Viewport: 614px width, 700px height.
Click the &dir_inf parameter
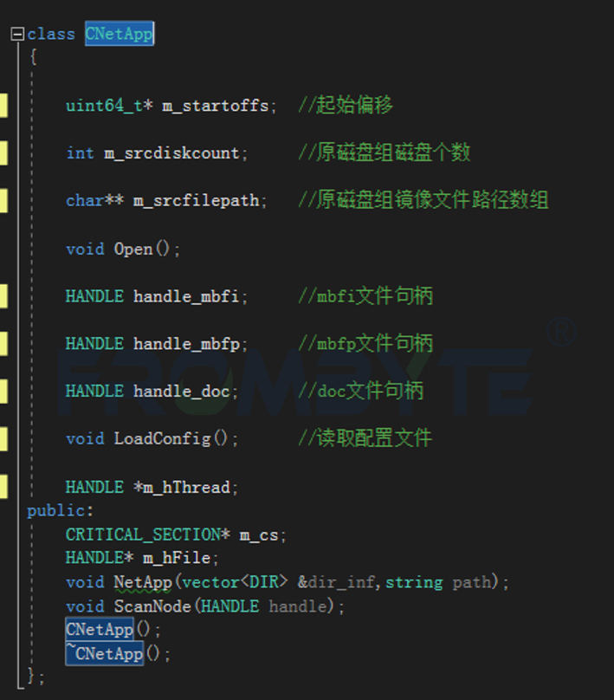point(336,582)
